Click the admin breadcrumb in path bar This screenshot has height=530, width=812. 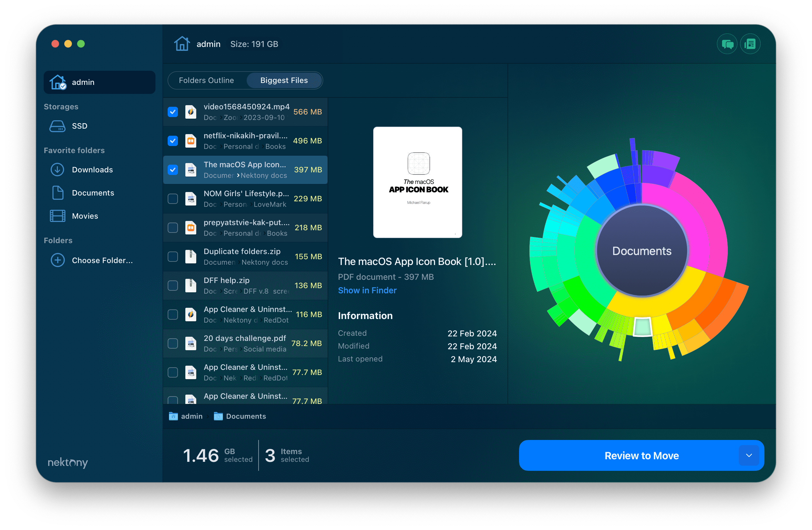[186, 416]
